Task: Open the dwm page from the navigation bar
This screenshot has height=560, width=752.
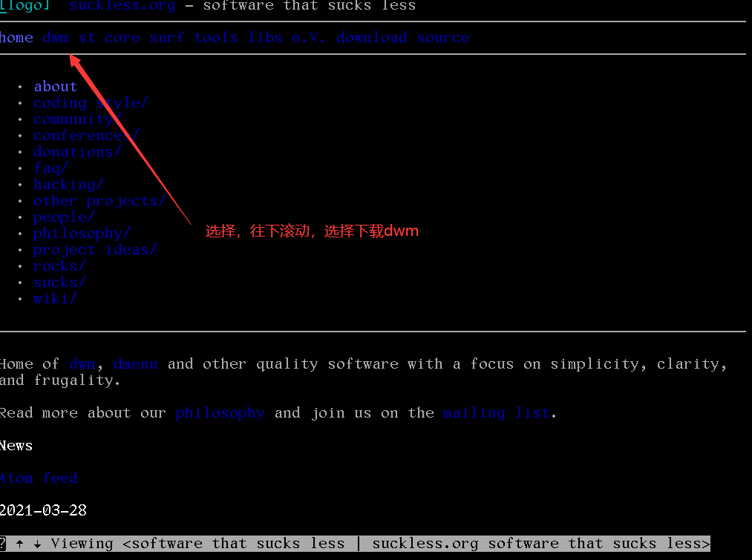Action: 55,37
